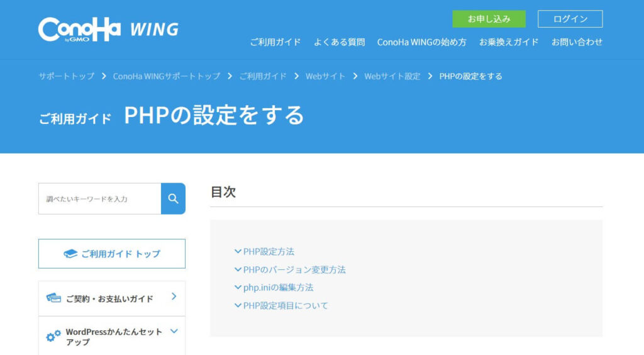Click the chevron before PHP設定方法
The height and width of the screenshot is (355, 644).
238,251
